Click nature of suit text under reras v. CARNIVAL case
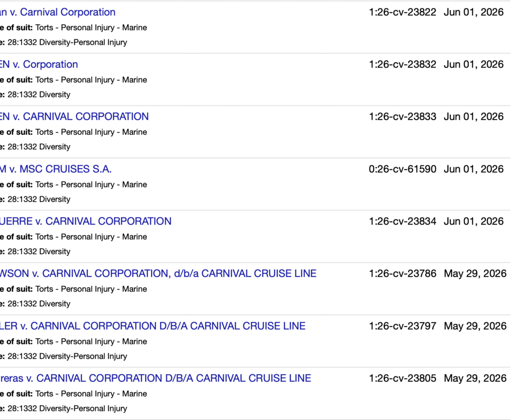Image resolution: width=517 pixels, height=420 pixels. [91, 394]
